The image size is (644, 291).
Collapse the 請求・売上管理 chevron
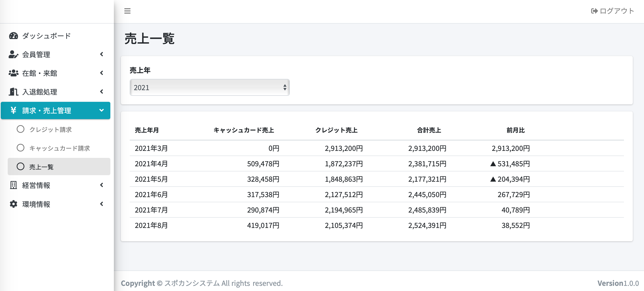coord(101,110)
